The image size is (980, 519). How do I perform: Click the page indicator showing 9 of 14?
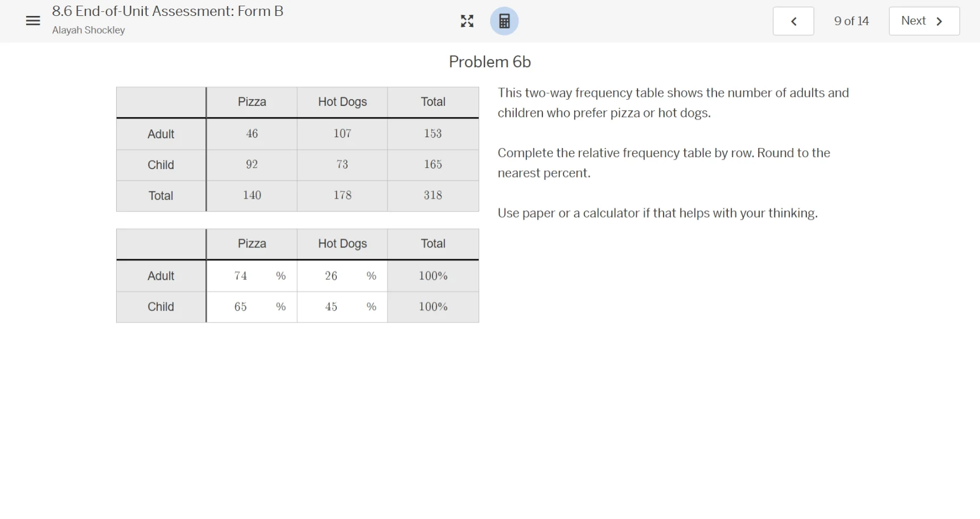coord(851,20)
